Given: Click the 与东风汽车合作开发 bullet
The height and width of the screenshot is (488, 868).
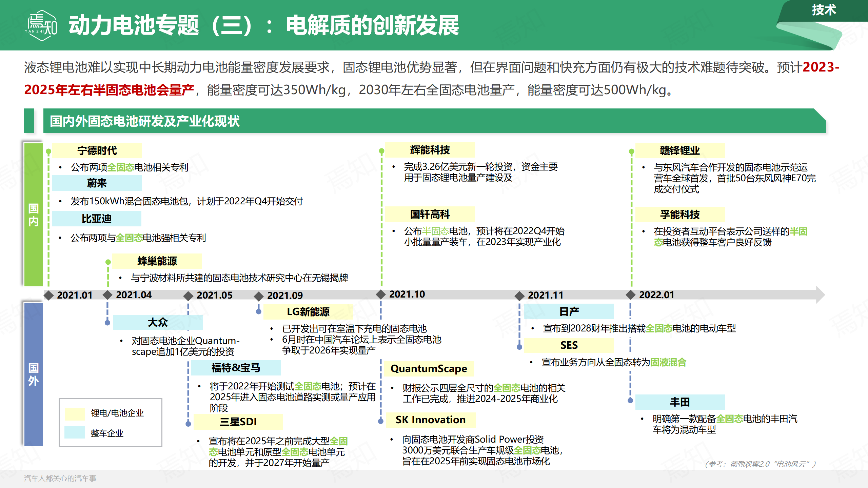Looking at the screenshot, I should [734, 178].
